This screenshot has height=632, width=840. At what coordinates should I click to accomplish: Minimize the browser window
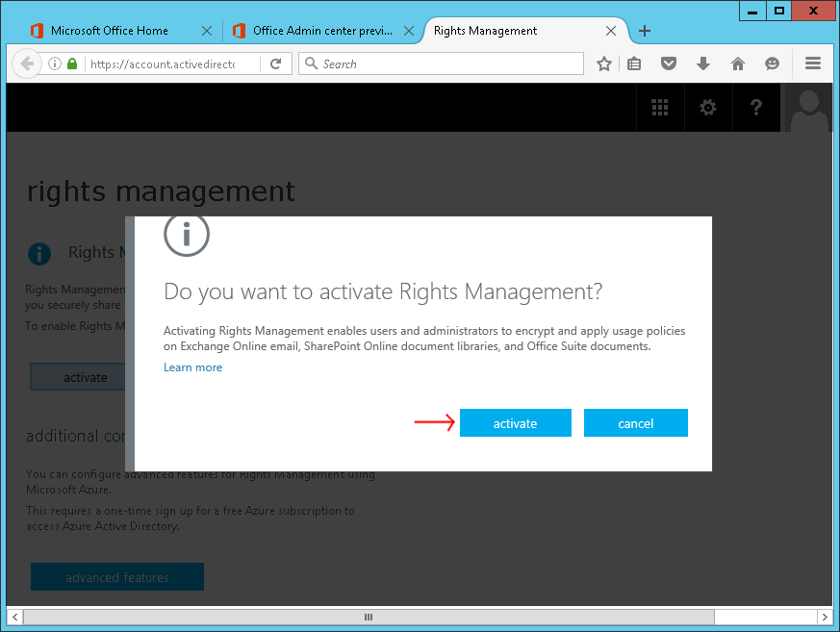[752, 11]
